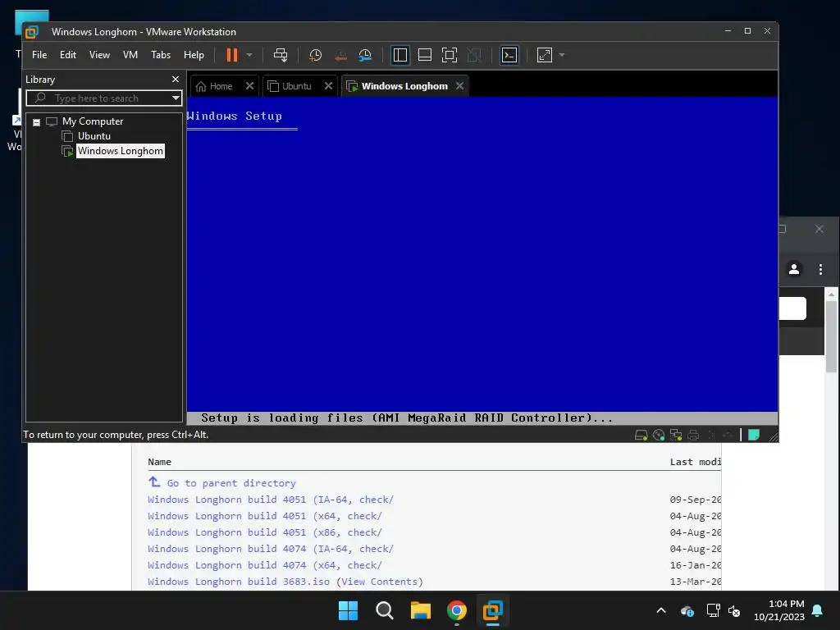Viewport: 840px width, 630px height.
Task: Open the stretch options dropdown arrow
Action: (x=561, y=55)
